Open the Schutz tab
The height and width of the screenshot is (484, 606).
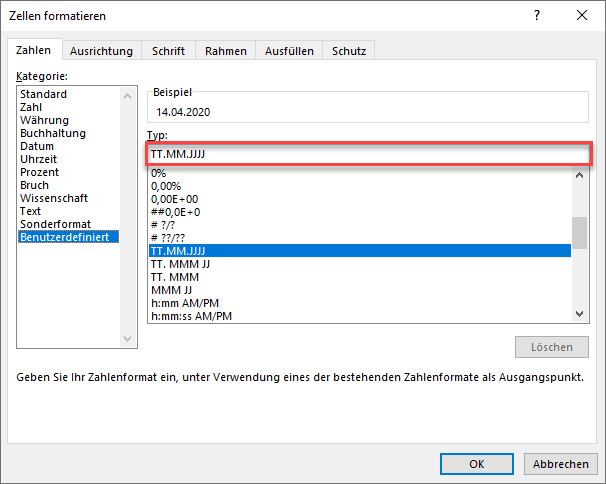349,51
